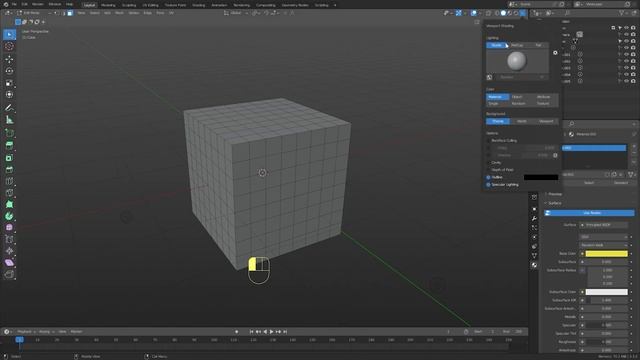Image resolution: width=640 pixels, height=360 pixels.
Task: Set color mode to Random
Action: pyautogui.click(x=518, y=104)
